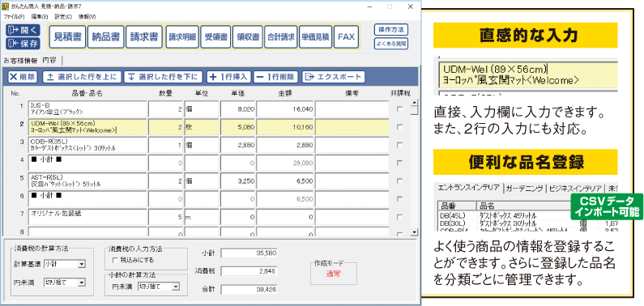Delete with the ✕ 削除 button
The height and width of the screenshot is (306, 644).
tap(22, 77)
